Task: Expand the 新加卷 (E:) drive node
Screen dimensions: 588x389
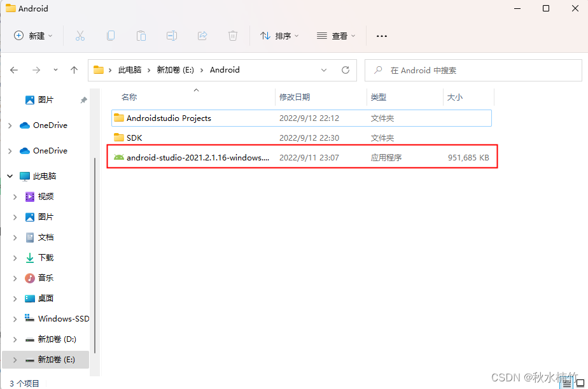Action: click(15, 360)
